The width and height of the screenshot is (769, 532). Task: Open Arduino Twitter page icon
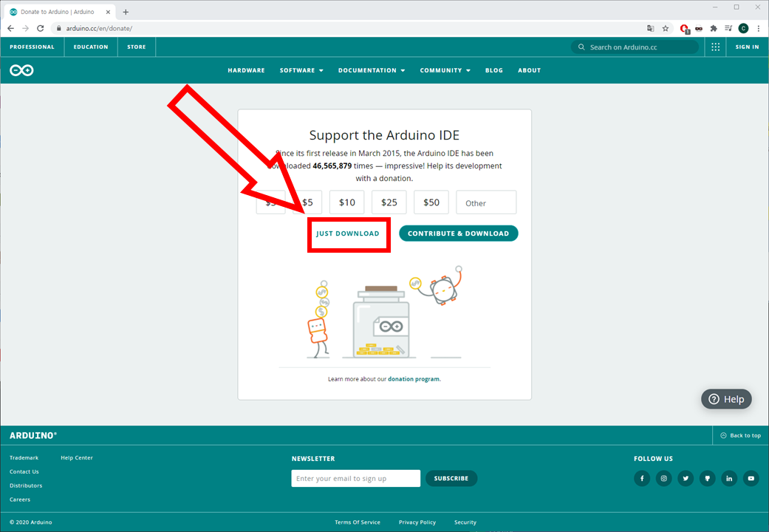point(686,479)
